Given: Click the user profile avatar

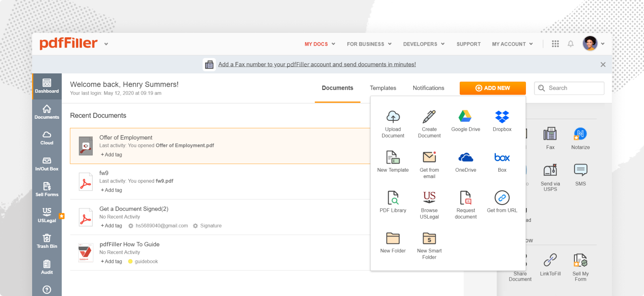Looking at the screenshot, I should coord(590,43).
